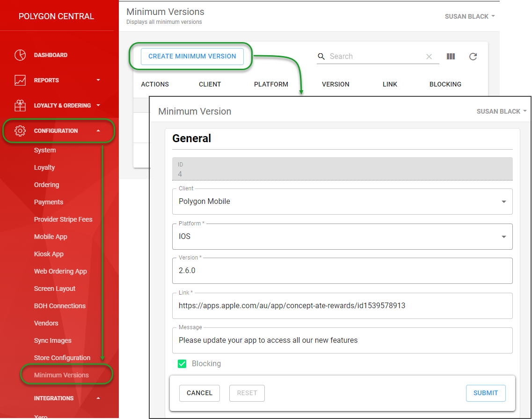Expand the Loyalty & Ordering arrow
The width and height of the screenshot is (532, 419).
click(98, 105)
